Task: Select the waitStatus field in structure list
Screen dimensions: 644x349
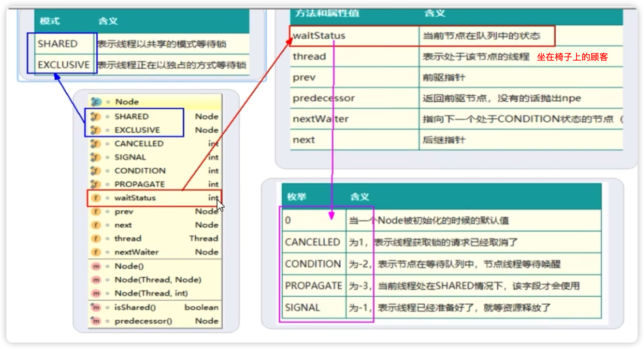Action: click(155, 198)
